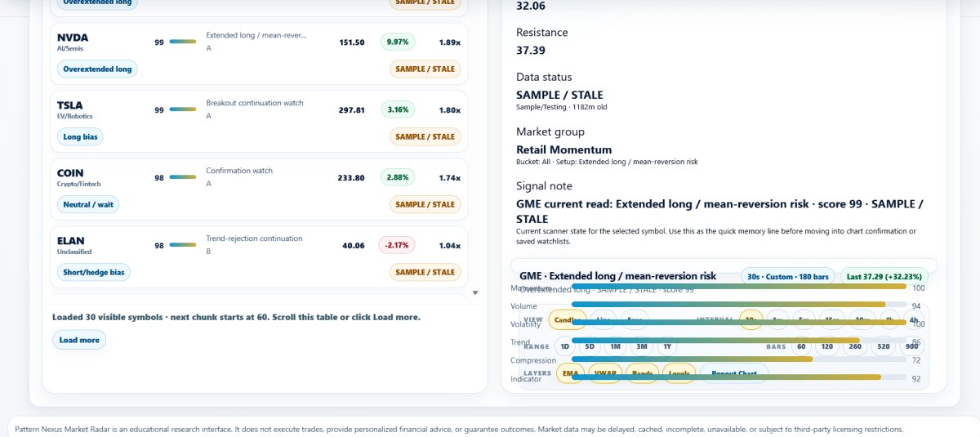Toggle the Bands layer
This screenshot has width=980, height=437.
[643, 373]
